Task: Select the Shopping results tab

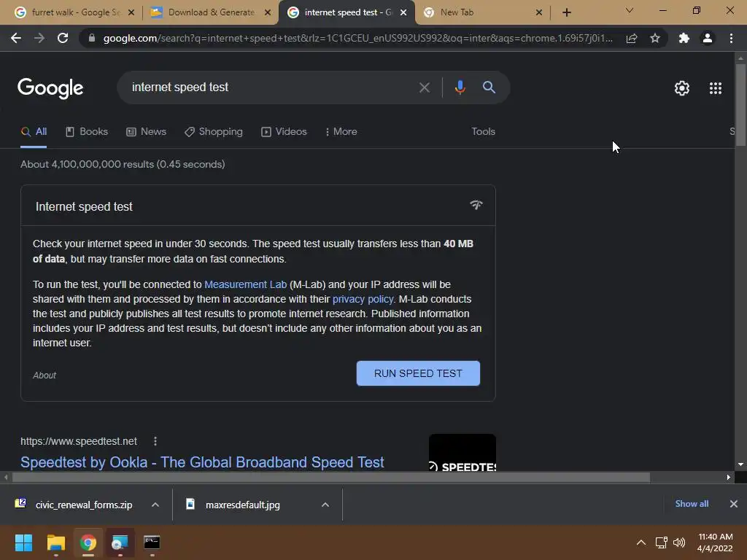Action: pyautogui.click(x=214, y=132)
